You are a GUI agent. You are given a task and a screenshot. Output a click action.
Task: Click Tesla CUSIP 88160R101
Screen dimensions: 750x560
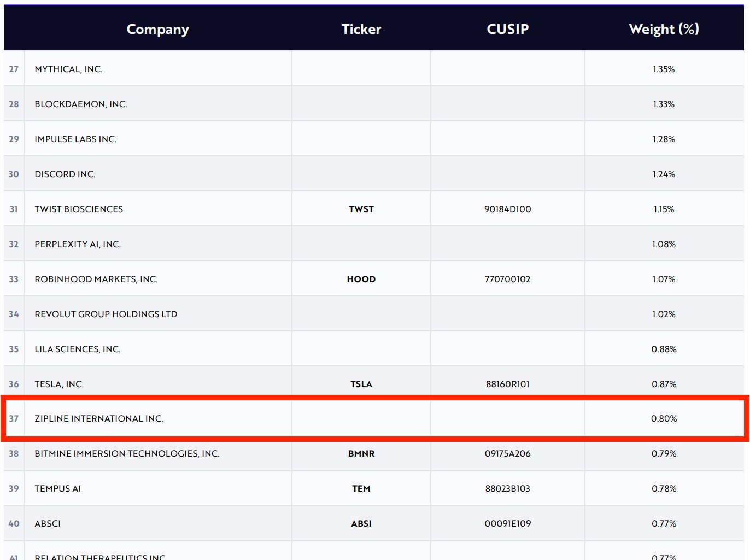point(507,384)
